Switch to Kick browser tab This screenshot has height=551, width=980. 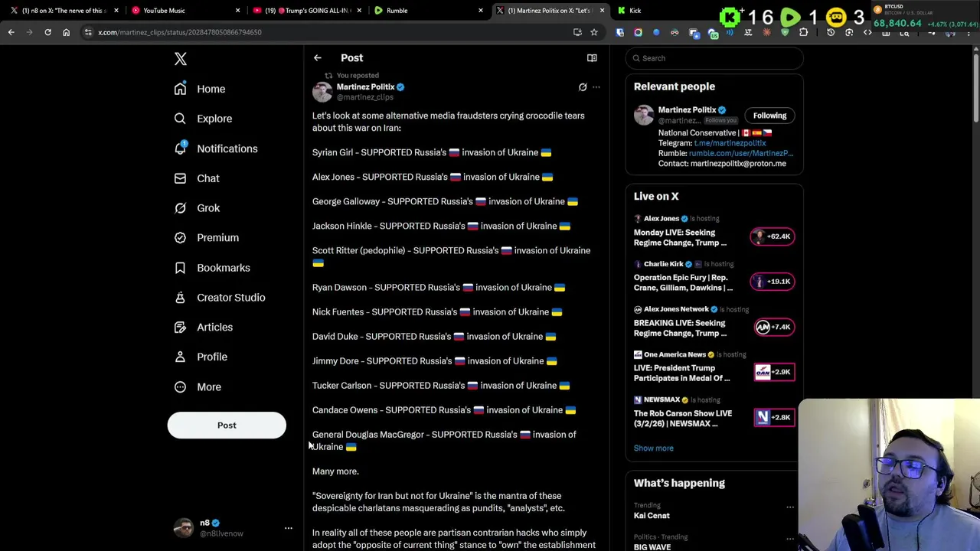[x=635, y=11]
